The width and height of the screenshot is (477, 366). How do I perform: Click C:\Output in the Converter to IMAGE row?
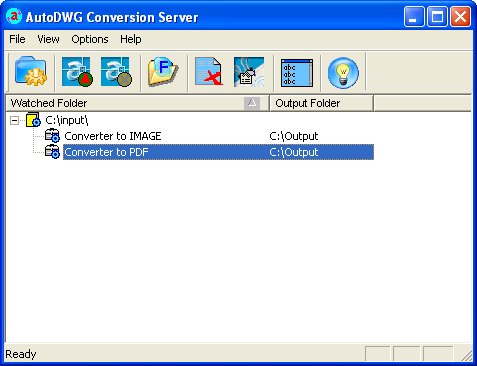[294, 136]
